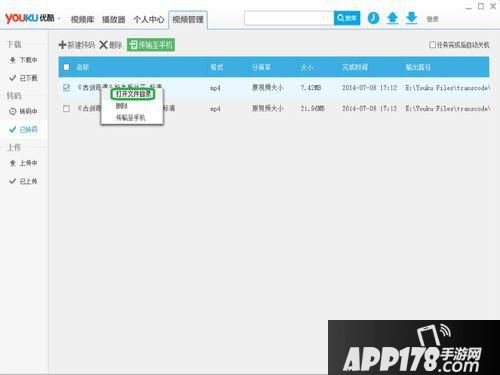Click the Youku logo
Viewport: 500px width, 375px height.
click(x=30, y=18)
